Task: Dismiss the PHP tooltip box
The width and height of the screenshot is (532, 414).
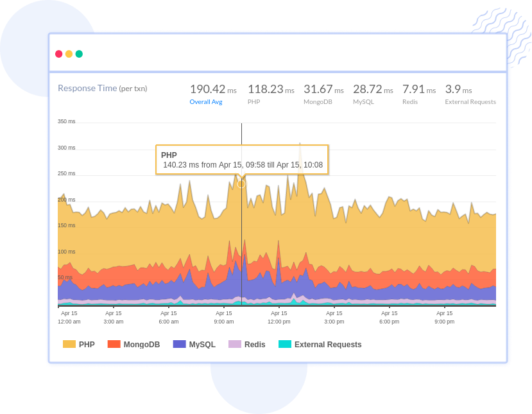Action: 242,159
